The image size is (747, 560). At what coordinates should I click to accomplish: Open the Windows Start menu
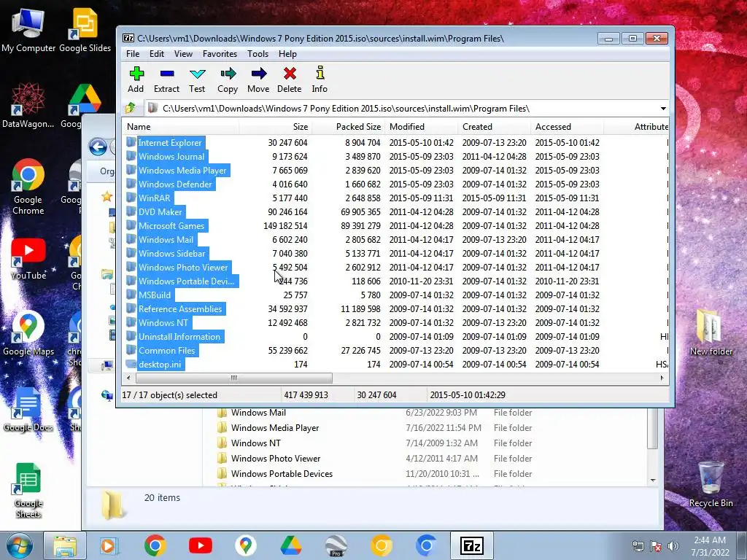click(x=18, y=545)
